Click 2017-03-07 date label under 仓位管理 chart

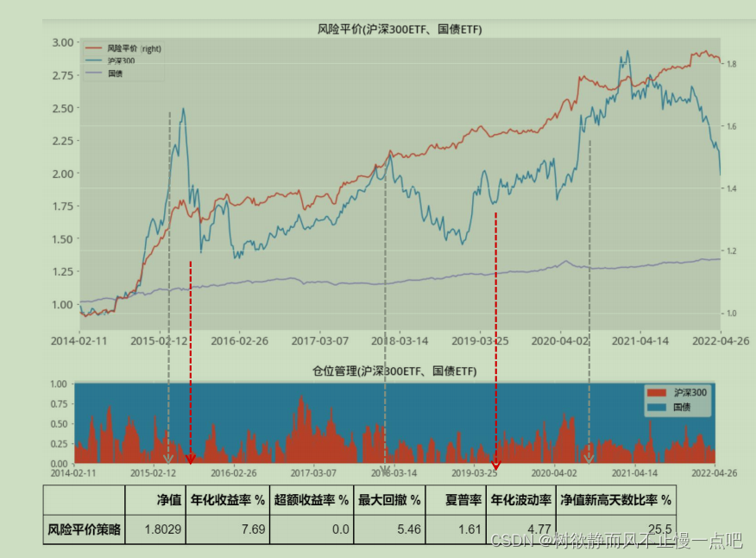(x=313, y=473)
